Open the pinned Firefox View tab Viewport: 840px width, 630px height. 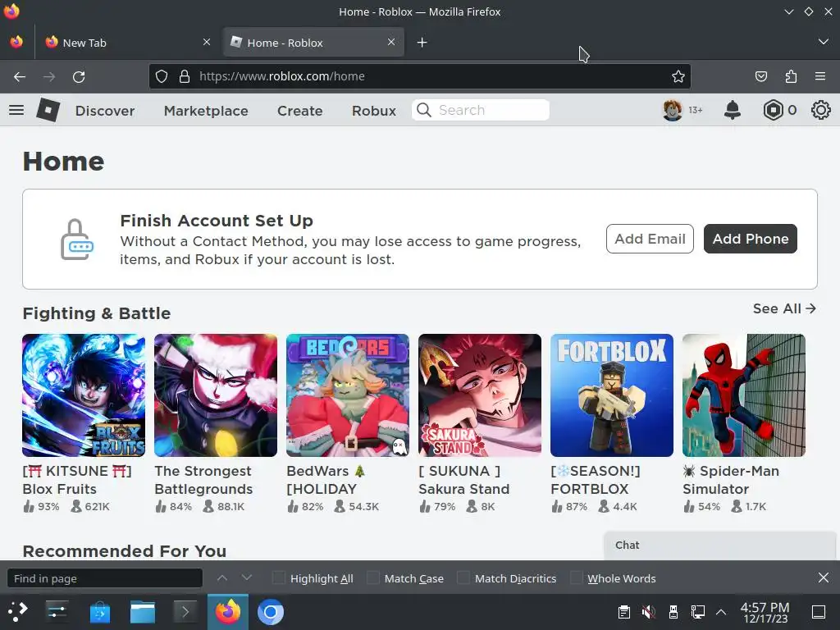coord(16,43)
